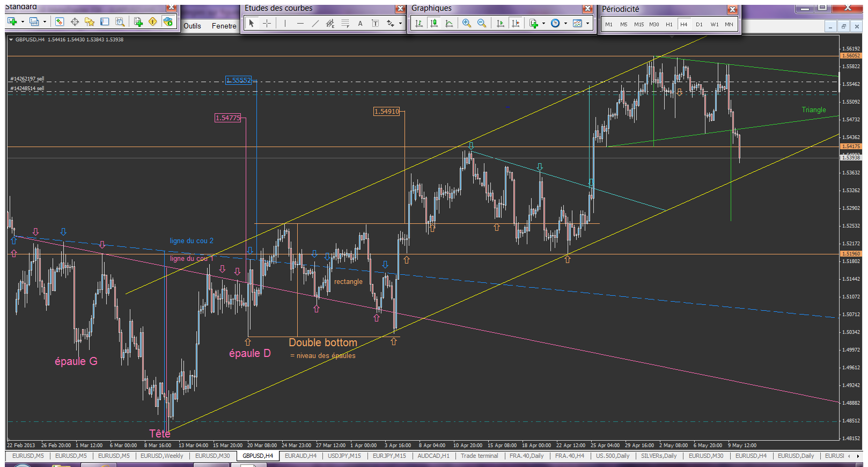The image size is (868, 467).
Task: Open the Outils menu
Action: 192,26
